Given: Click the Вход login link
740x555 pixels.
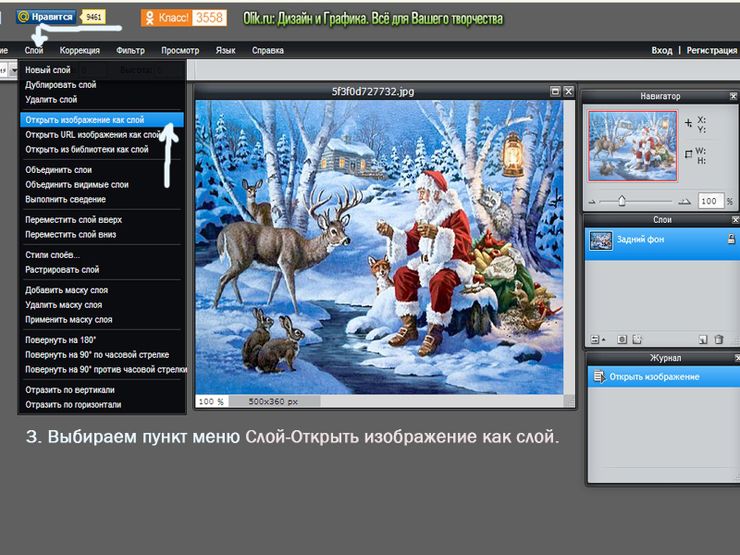Looking at the screenshot, I should pos(662,50).
